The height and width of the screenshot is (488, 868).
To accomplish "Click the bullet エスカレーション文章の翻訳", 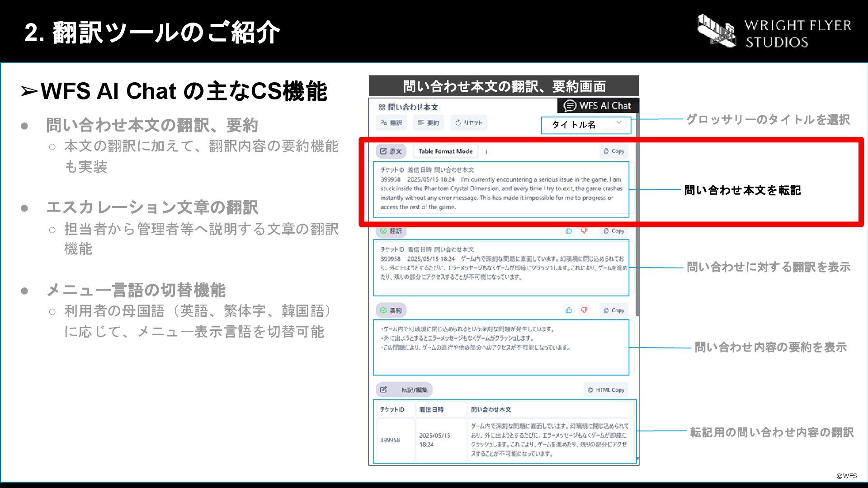I will (152, 207).
